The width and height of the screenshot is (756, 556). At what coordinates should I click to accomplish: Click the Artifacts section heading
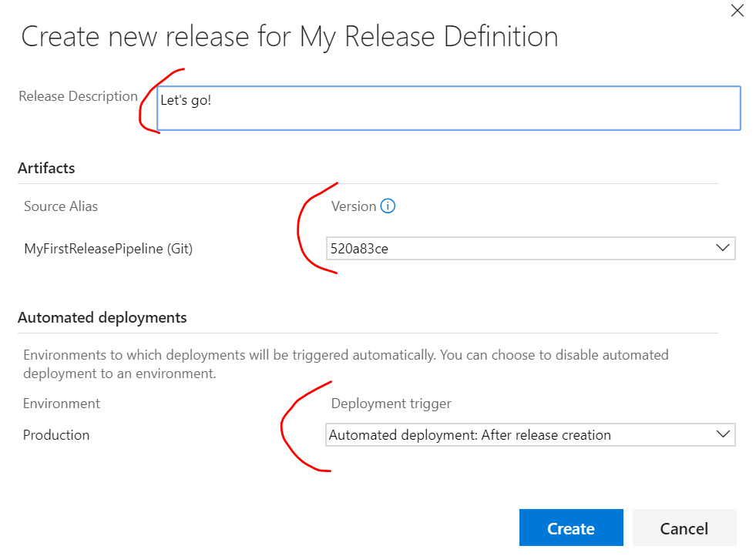(46, 168)
